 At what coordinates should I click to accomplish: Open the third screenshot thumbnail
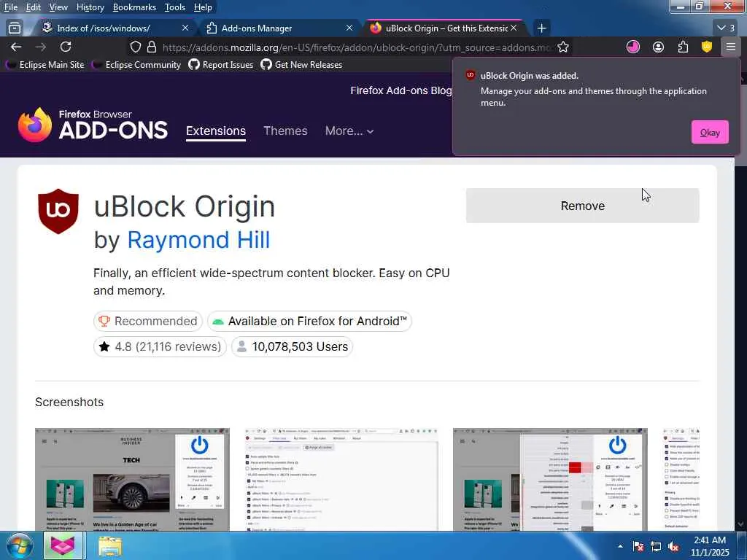coord(550,480)
